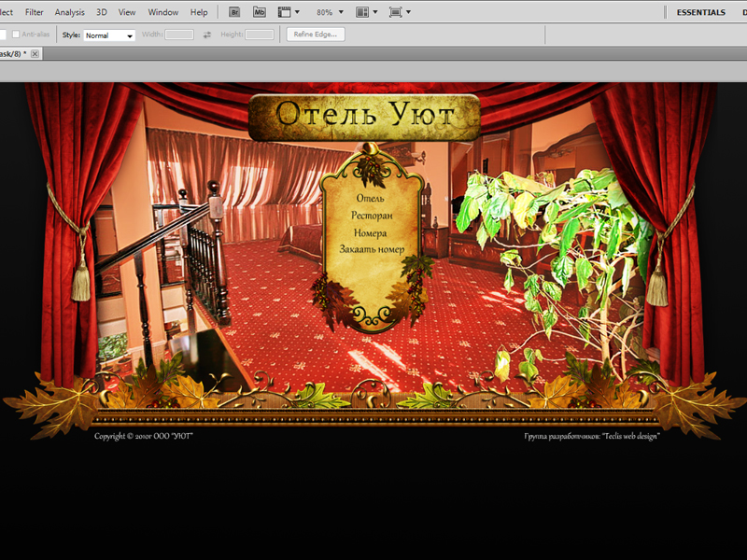Open the Window menu
Screen dimensions: 747x560
click(163, 12)
